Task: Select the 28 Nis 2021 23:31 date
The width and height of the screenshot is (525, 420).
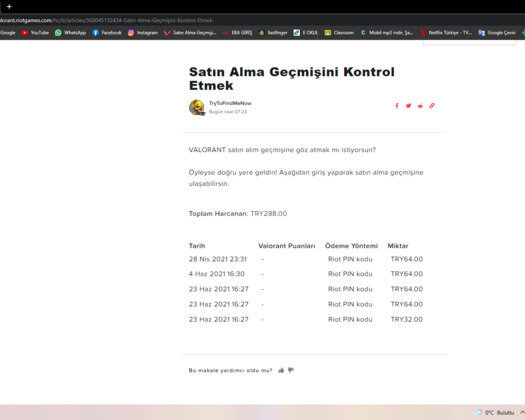Action: click(x=218, y=259)
